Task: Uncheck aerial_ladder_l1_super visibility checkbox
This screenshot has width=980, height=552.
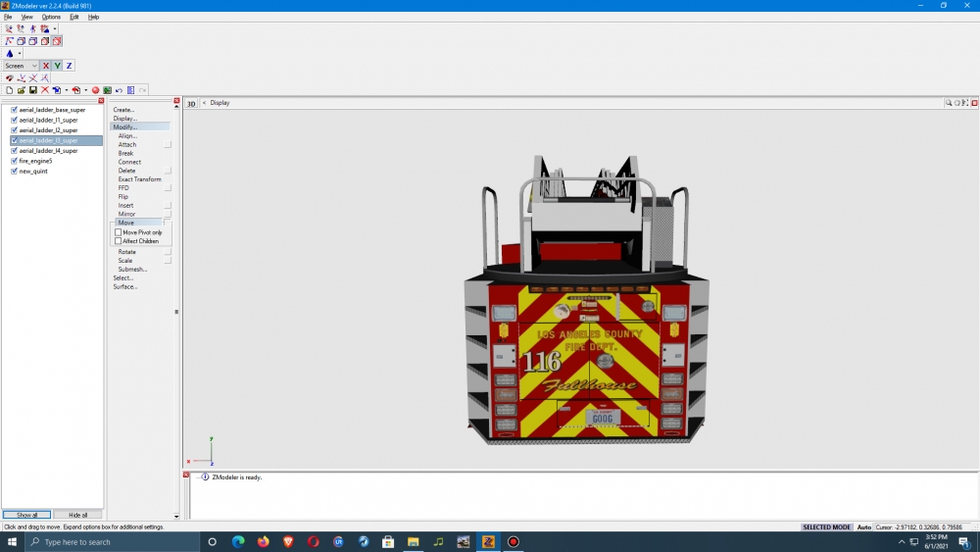Action: click(x=15, y=120)
